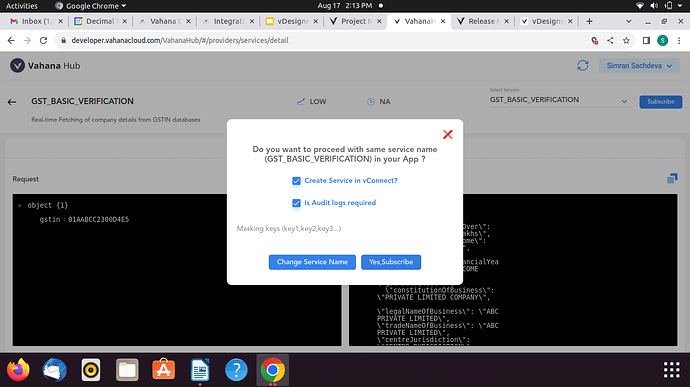
Task: Click Yes,Subscribe button
Action: (x=391, y=262)
